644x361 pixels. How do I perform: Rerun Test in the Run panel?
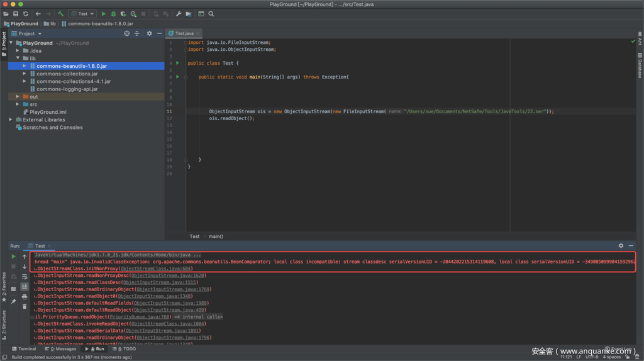click(13, 257)
